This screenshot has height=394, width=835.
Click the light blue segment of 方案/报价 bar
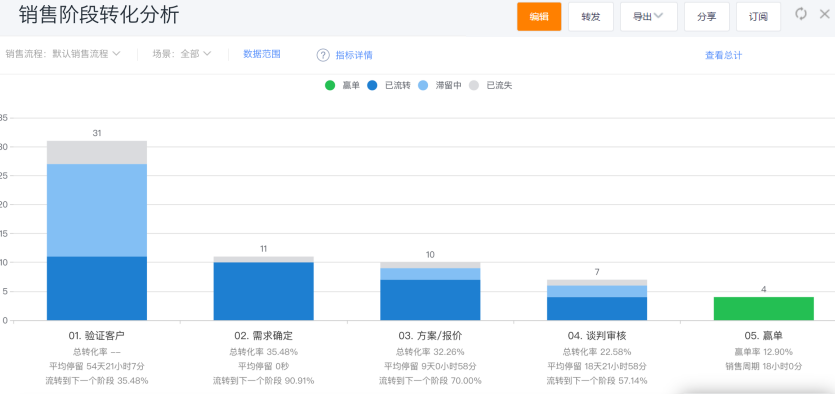point(430,274)
